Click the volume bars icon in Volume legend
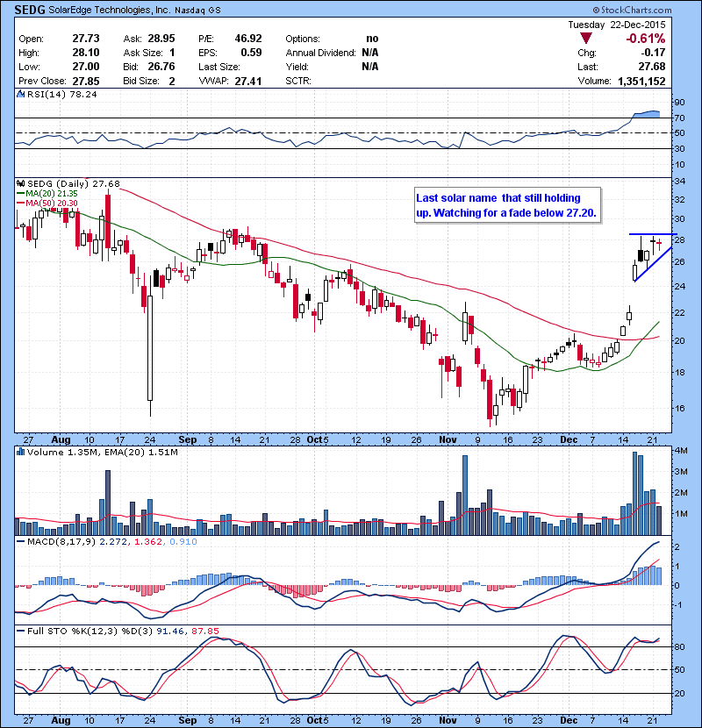This screenshot has height=728, width=702. 20,452
